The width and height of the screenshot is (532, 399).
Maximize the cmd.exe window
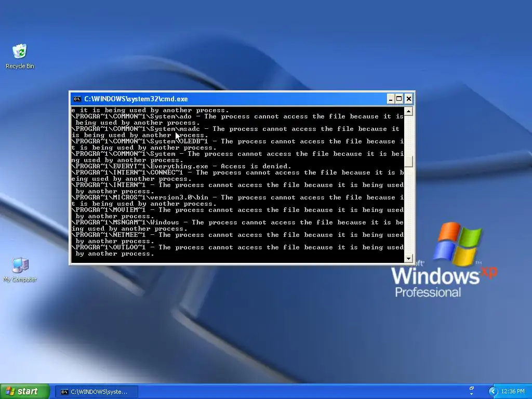399,99
